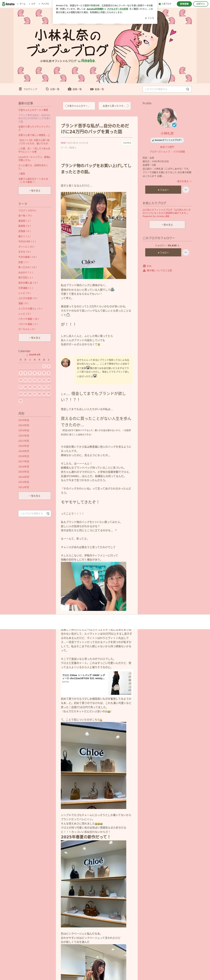This screenshot has width=210, height=980.
Task: Open 友達から買ったマタニティグッズ recent post
Action: coord(34,128)
